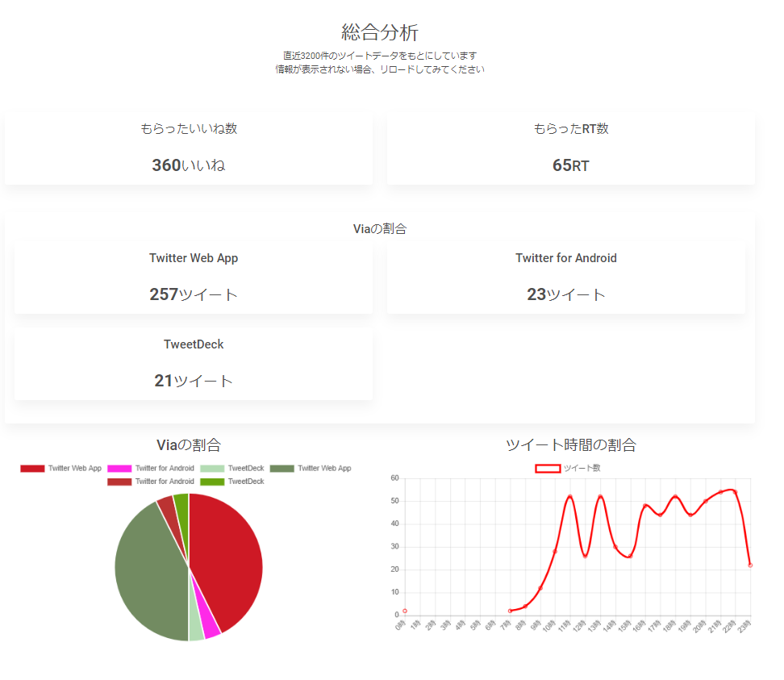Click the もらったRT数 card title
784x680 pixels.
[571, 128]
